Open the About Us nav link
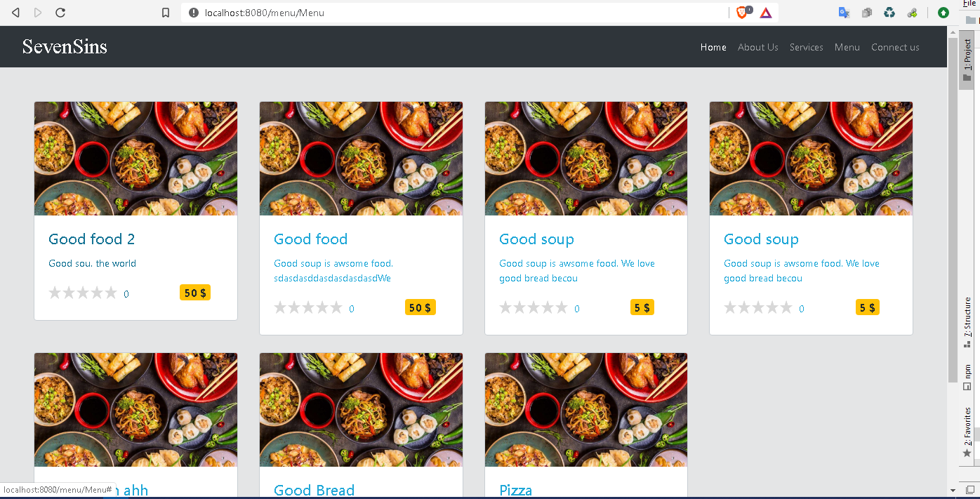980x499 pixels. 758,47
